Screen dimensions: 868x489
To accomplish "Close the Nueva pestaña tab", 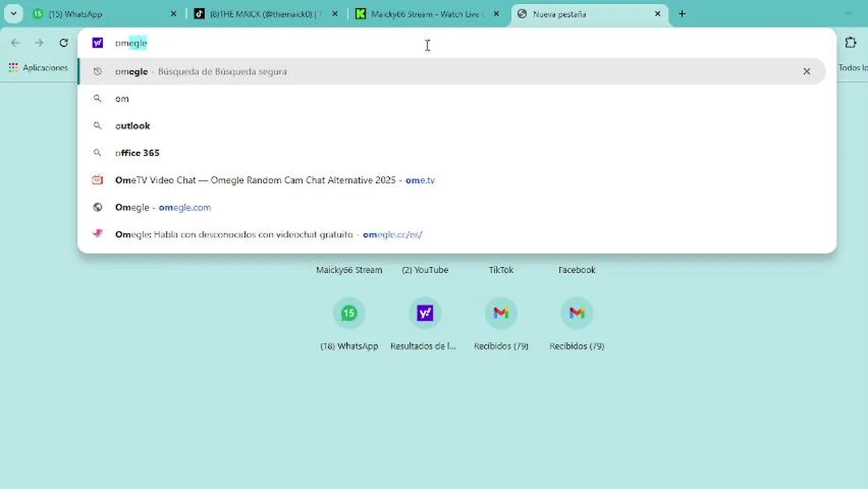I will 657,14.
